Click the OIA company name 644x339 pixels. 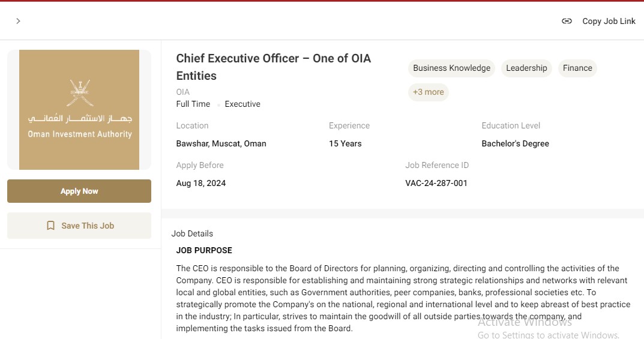click(x=183, y=92)
